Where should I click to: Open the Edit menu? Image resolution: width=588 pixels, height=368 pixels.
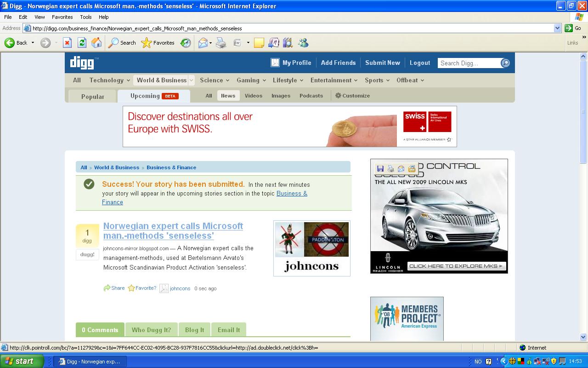[23, 17]
